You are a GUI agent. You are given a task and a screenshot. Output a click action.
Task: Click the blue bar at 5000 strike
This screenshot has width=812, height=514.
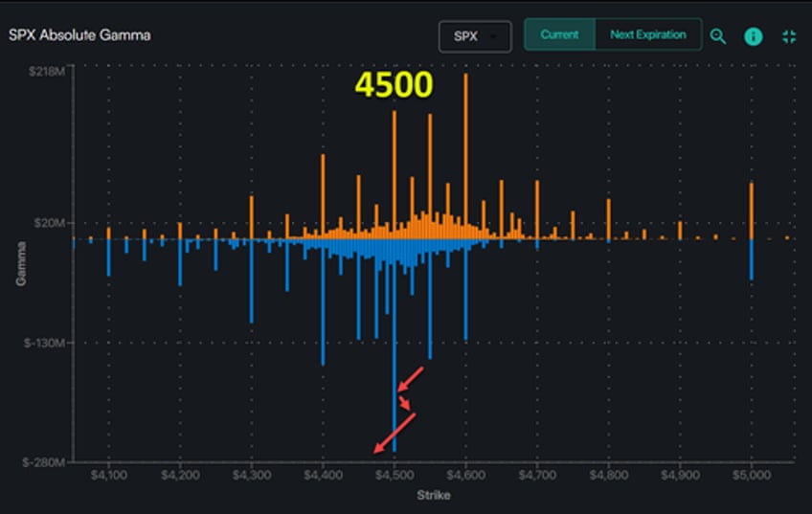tap(752, 259)
